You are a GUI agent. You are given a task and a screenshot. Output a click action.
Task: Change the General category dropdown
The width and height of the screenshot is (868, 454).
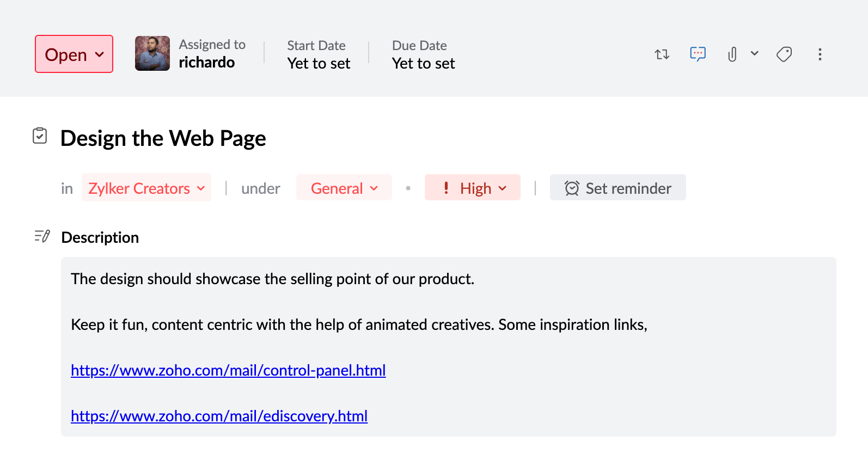click(344, 188)
